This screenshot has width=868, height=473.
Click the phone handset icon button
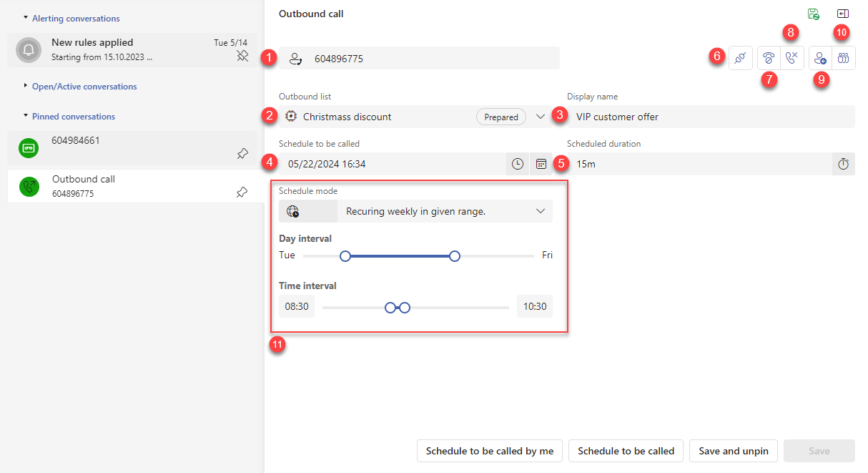pos(769,59)
